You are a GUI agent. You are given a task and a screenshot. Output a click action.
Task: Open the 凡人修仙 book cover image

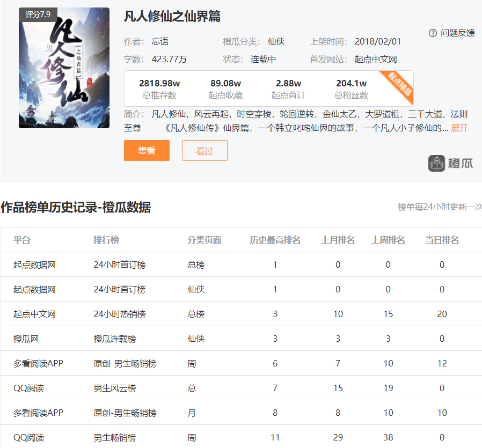tap(64, 68)
